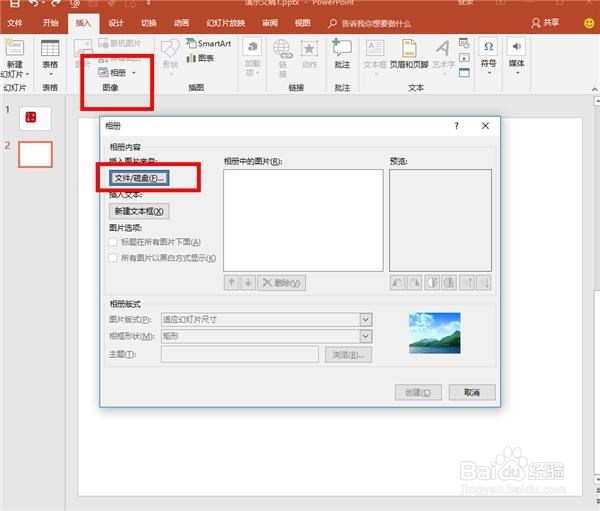Expand the Frame shape (相框形状) dropdown

coord(365,336)
